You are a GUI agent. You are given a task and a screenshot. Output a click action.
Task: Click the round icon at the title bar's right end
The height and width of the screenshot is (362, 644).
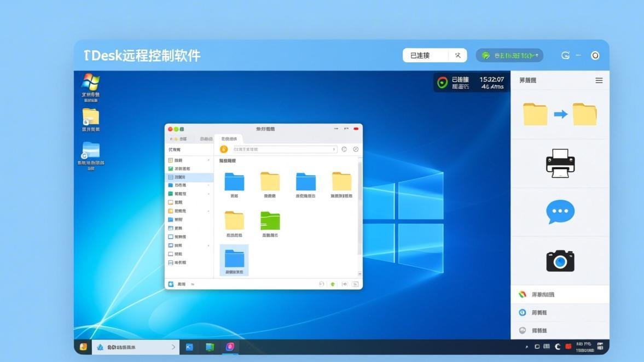click(595, 55)
